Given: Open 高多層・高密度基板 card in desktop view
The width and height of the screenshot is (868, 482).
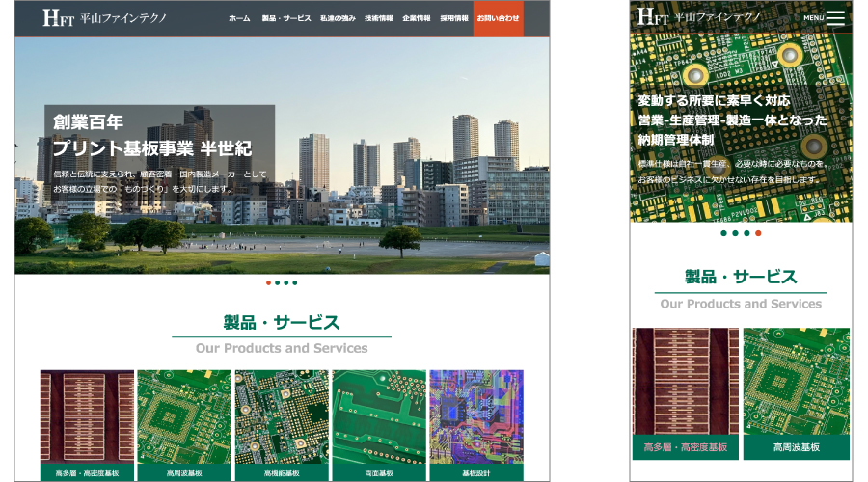Looking at the screenshot, I should pyautogui.click(x=87, y=425).
